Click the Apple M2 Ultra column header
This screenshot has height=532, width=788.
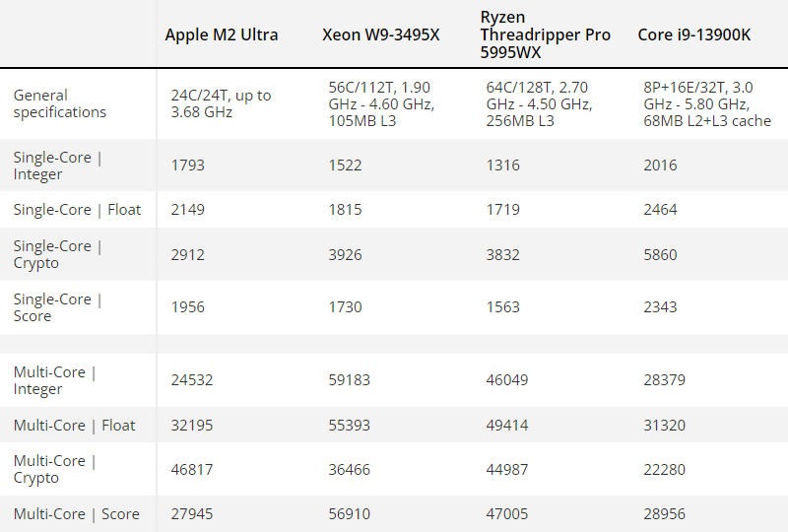[x=222, y=34]
